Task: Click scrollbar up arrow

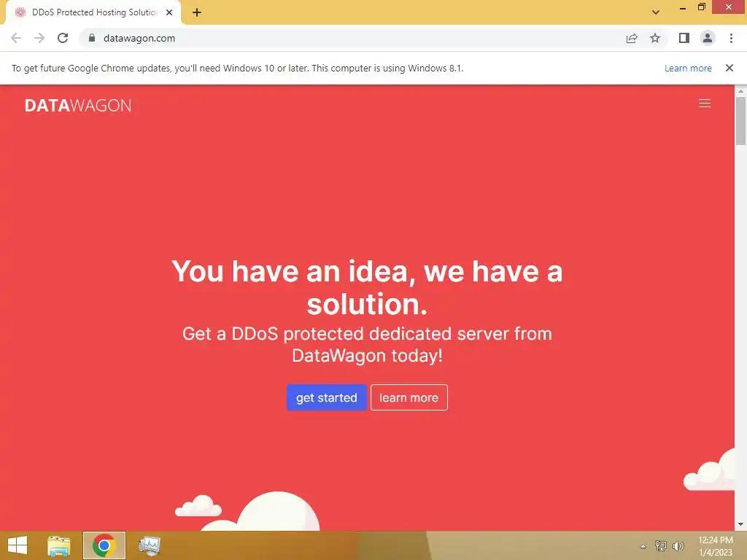Action: click(x=740, y=90)
